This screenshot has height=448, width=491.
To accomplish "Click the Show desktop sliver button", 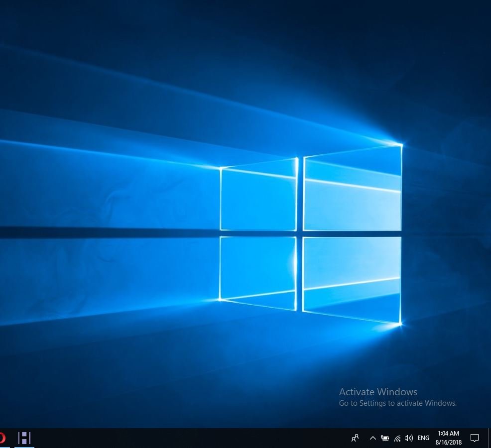I will coord(490,438).
